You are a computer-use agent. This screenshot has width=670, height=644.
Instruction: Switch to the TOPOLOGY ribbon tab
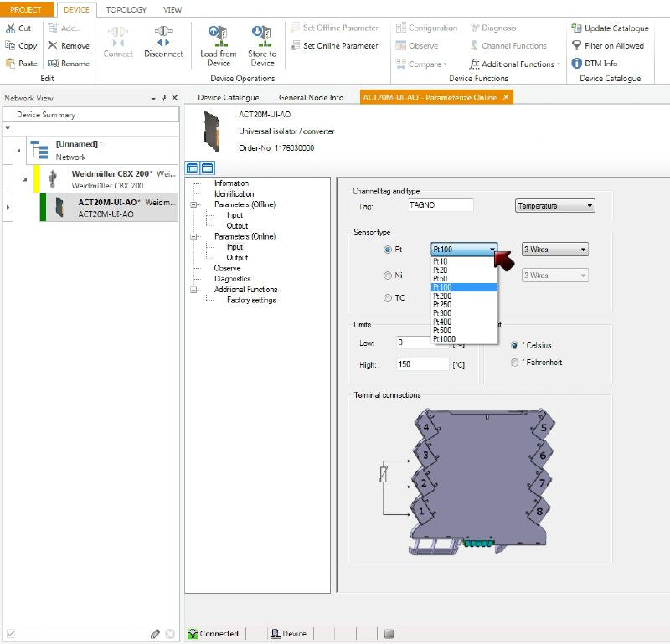pos(126,9)
